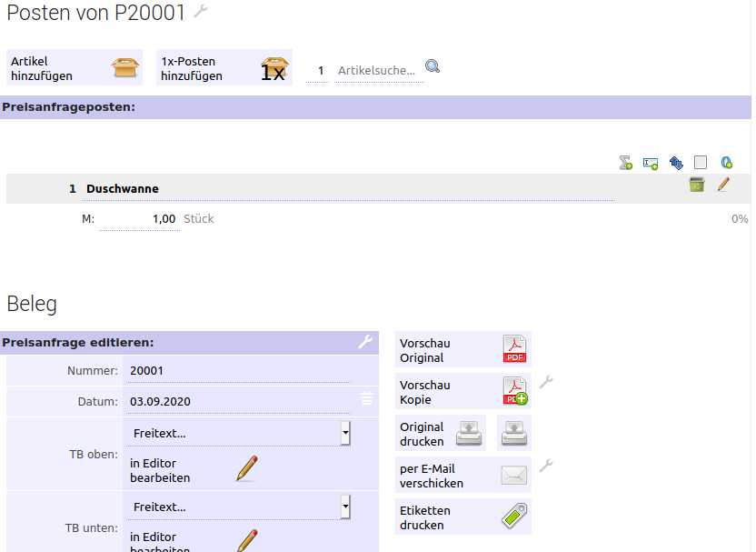Edit TB unten text in editor
756x552 pixels.
(x=194, y=541)
